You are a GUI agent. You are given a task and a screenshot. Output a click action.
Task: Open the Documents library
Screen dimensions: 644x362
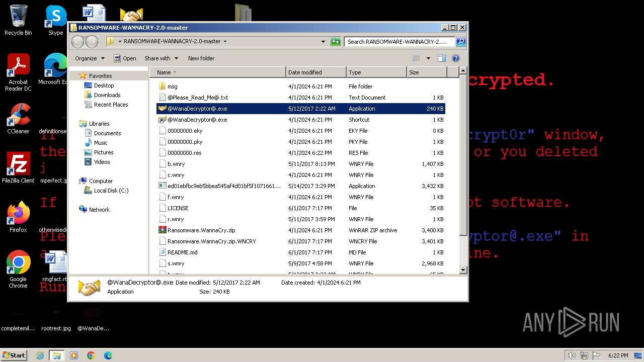pos(107,133)
